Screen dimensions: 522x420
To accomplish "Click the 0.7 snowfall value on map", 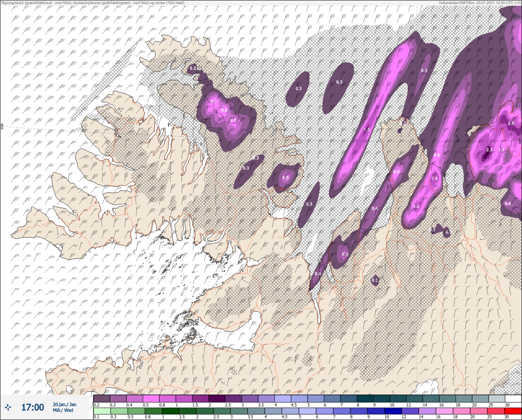I will coord(214,102).
